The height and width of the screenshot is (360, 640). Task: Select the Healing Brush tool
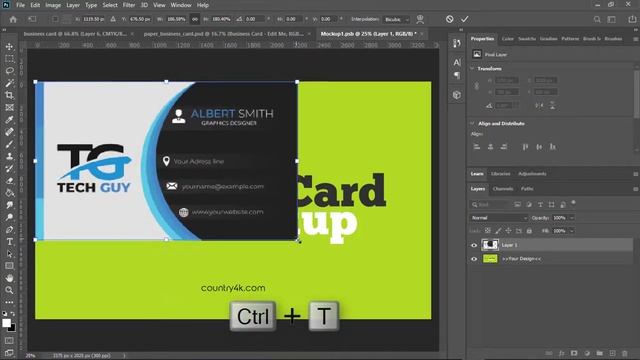coord(9,132)
